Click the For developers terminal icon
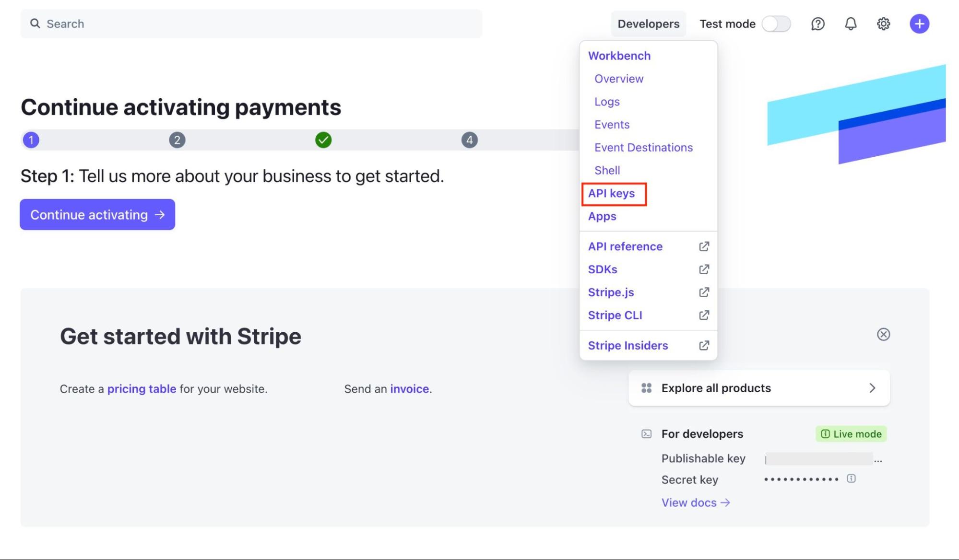This screenshot has height=560, width=959. tap(646, 434)
